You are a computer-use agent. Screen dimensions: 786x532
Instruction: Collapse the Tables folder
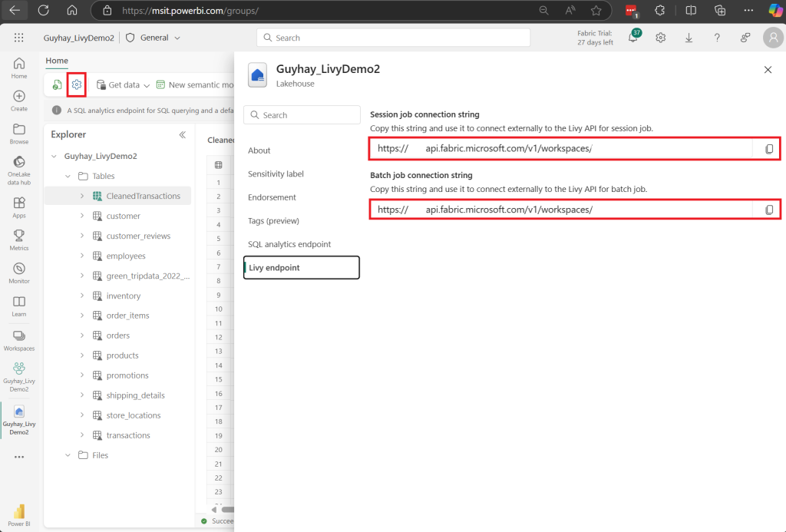[68, 176]
